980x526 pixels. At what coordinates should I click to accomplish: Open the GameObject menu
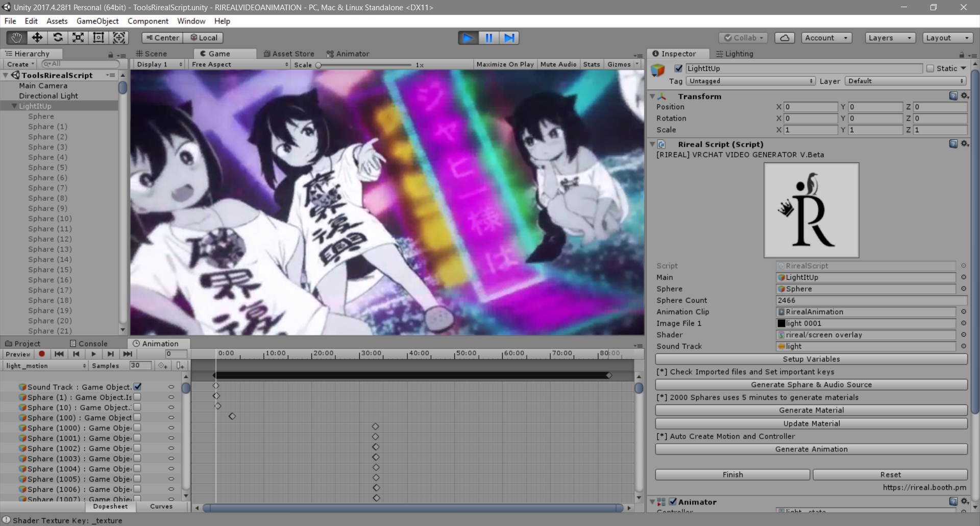click(97, 21)
